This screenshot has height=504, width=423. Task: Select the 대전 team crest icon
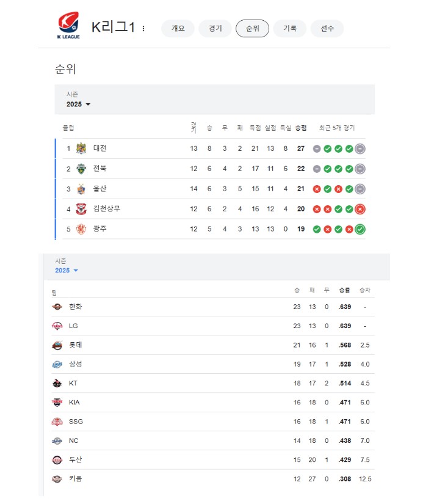(81, 148)
